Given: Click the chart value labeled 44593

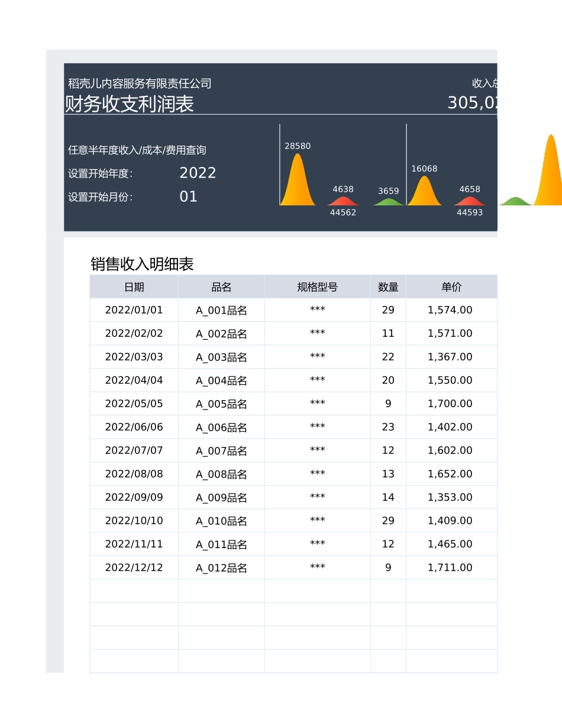Looking at the screenshot, I should pyautogui.click(x=469, y=212).
